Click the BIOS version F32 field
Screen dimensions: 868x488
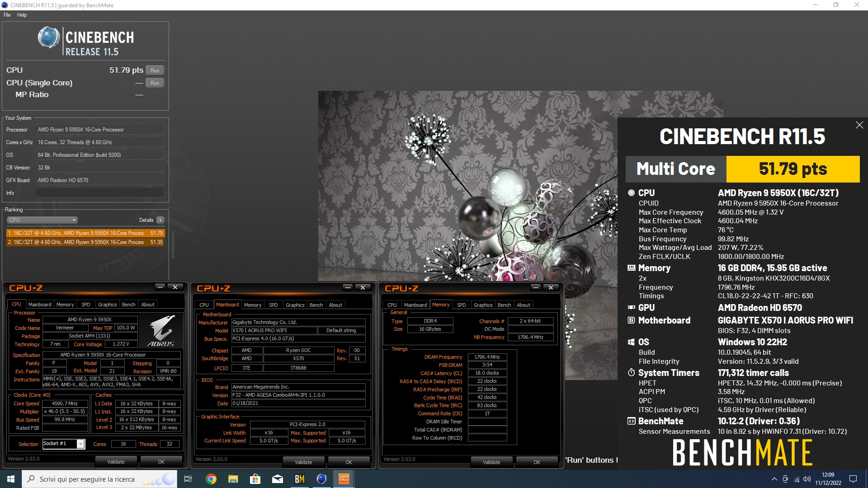(298, 395)
